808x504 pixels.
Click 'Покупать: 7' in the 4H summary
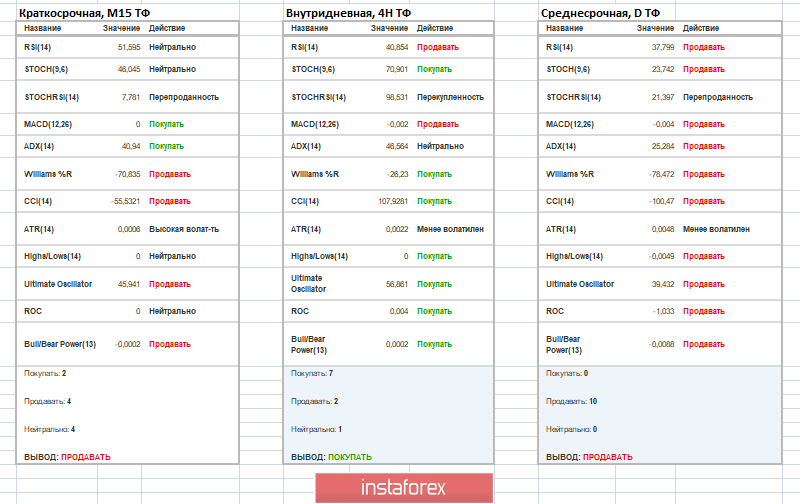point(312,373)
